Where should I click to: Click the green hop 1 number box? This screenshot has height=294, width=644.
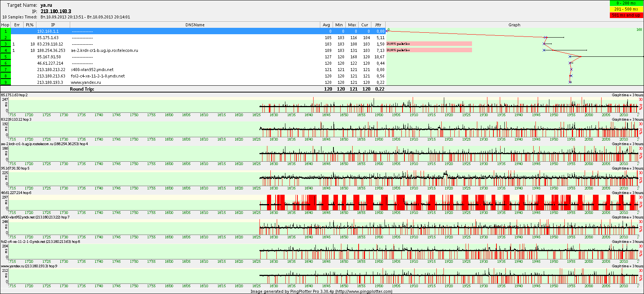tap(6, 31)
